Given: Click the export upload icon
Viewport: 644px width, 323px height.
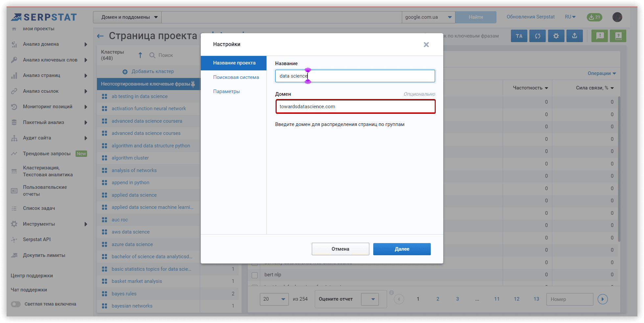Looking at the screenshot, I should coord(574,36).
